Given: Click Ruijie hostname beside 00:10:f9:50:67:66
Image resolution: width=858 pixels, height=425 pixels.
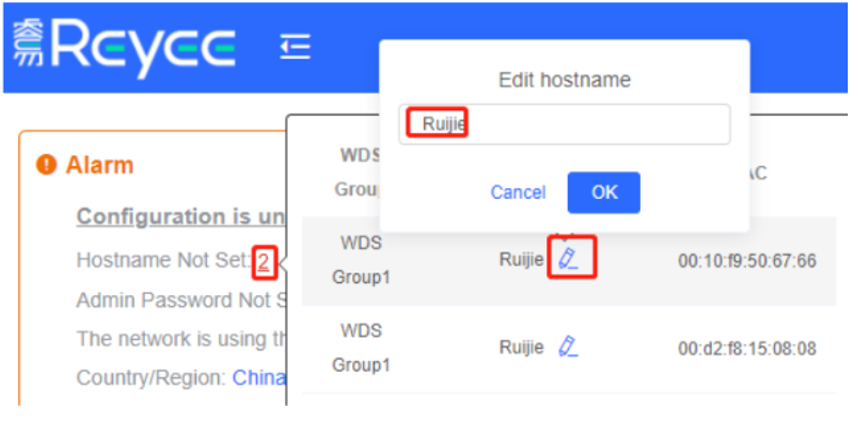Looking at the screenshot, I should point(521,260).
